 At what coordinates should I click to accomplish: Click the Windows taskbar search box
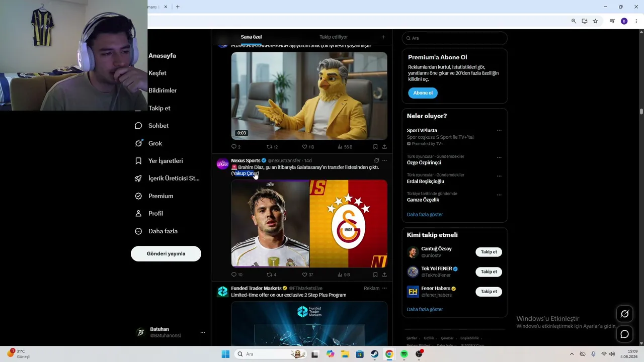[x=270, y=354]
